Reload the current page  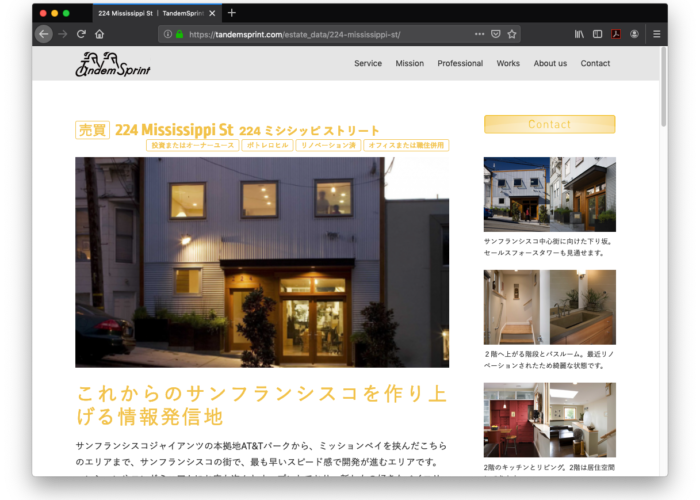coord(81,34)
